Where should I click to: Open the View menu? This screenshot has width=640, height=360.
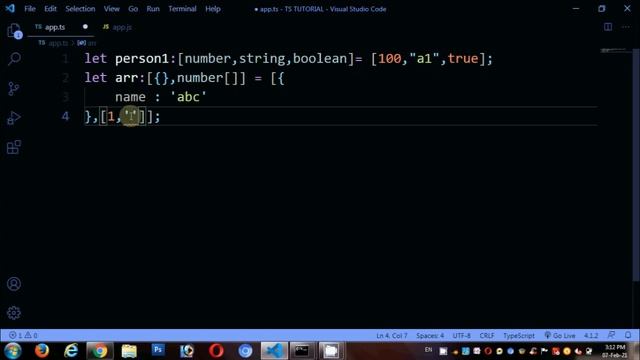pos(111,9)
